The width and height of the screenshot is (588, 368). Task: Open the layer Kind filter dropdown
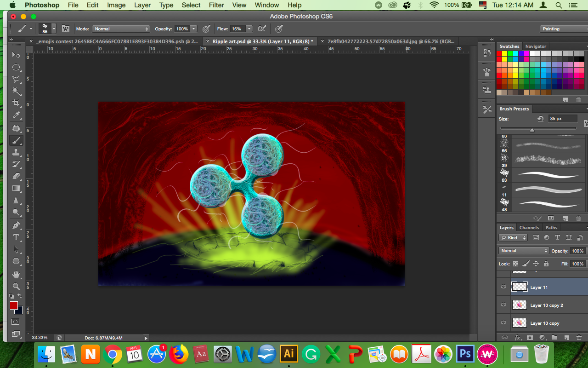[514, 238]
